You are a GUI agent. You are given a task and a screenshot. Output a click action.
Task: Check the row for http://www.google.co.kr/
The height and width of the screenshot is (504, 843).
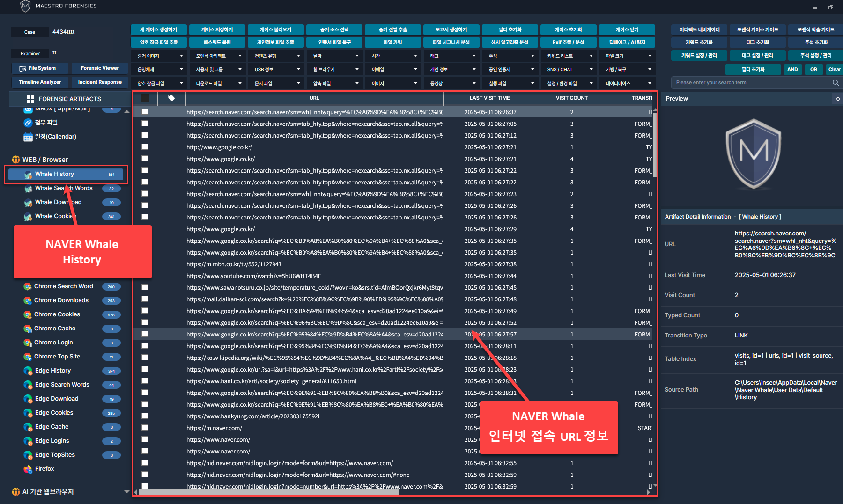coord(145,147)
